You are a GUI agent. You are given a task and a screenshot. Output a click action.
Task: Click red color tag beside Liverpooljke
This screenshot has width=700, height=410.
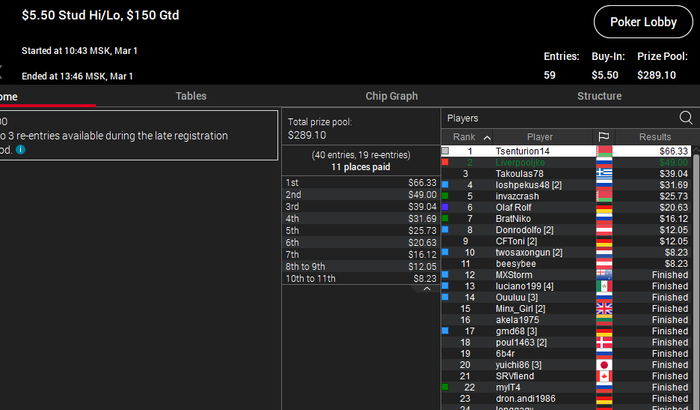(445, 163)
